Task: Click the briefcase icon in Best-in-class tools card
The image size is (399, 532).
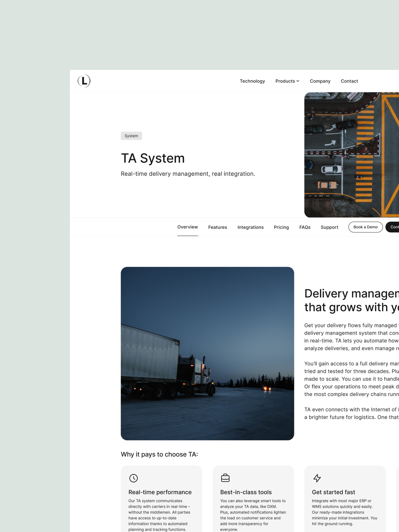Action: [x=225, y=478]
